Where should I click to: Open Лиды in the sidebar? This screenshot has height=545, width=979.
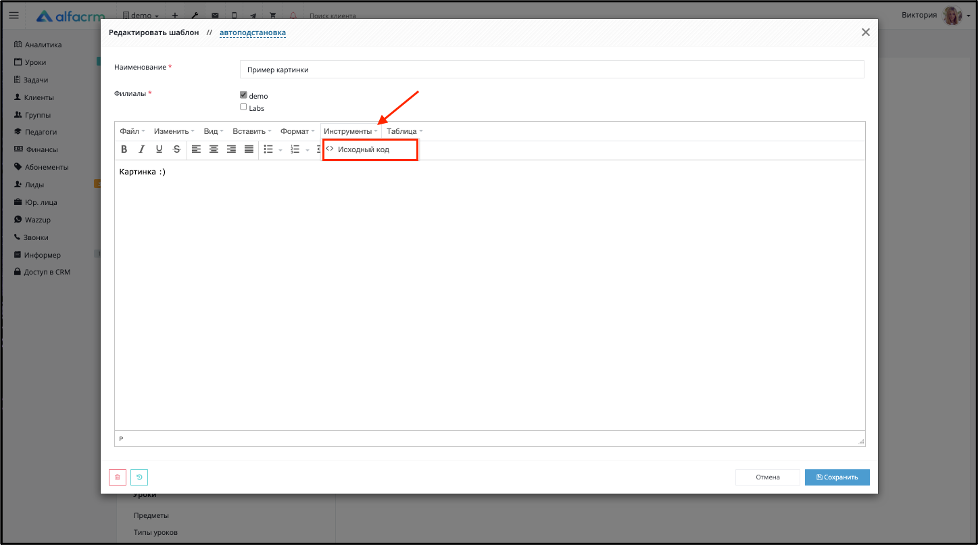[x=29, y=185]
